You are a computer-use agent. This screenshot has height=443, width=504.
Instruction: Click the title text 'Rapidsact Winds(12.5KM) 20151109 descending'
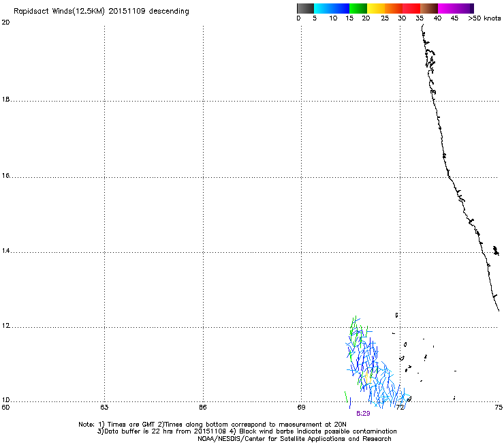point(101,12)
